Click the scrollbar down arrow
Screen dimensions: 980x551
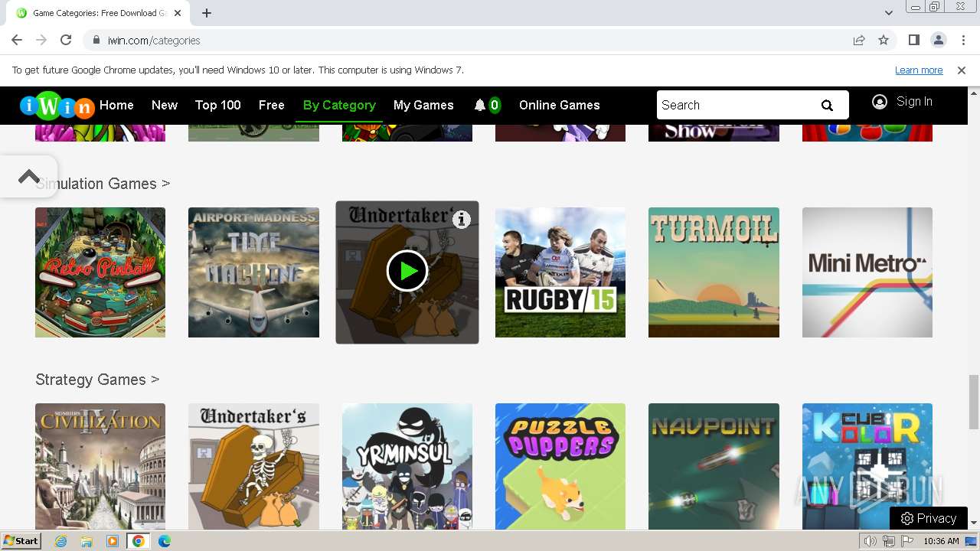pos(974,523)
